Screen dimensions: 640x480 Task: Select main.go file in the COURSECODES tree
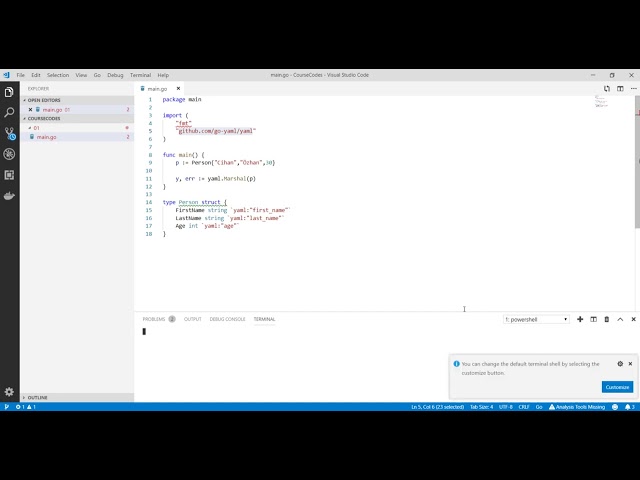(x=77, y=137)
